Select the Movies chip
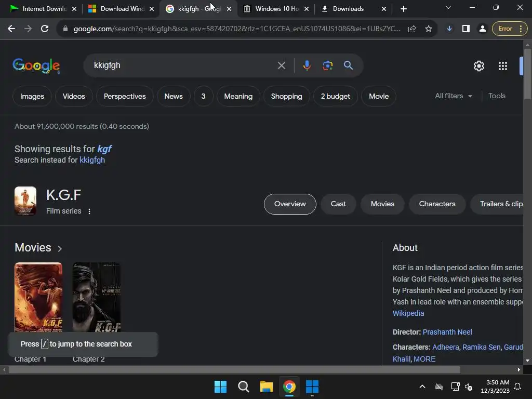 click(382, 204)
